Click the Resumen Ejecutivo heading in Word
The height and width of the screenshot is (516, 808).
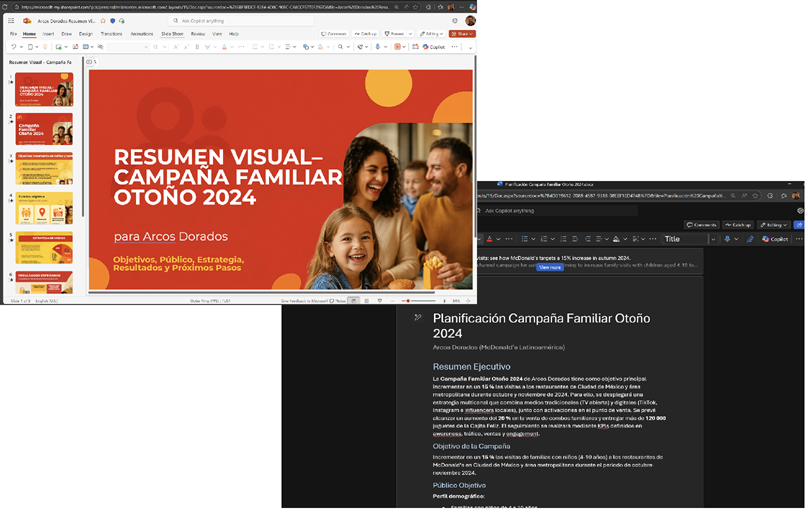pos(472,367)
